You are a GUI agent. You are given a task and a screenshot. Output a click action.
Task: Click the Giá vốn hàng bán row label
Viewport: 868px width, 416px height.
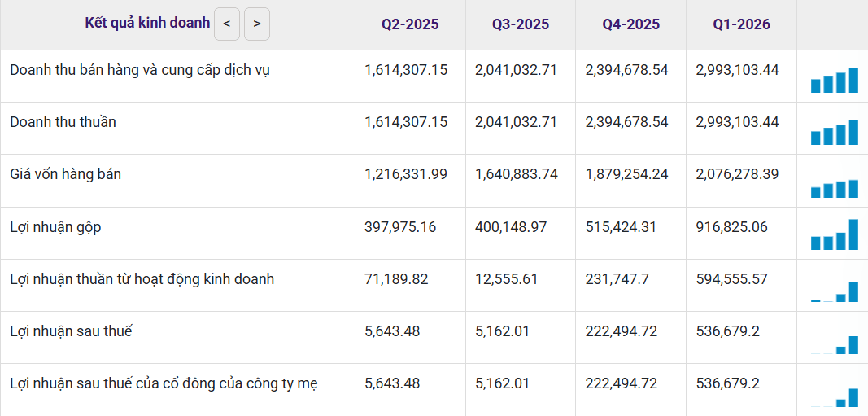tap(65, 174)
